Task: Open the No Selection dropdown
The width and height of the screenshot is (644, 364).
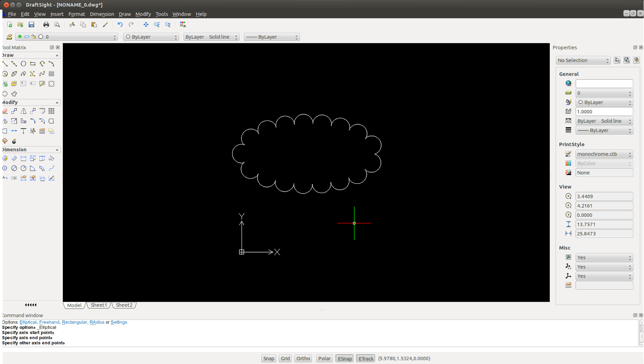Action: pyautogui.click(x=583, y=60)
